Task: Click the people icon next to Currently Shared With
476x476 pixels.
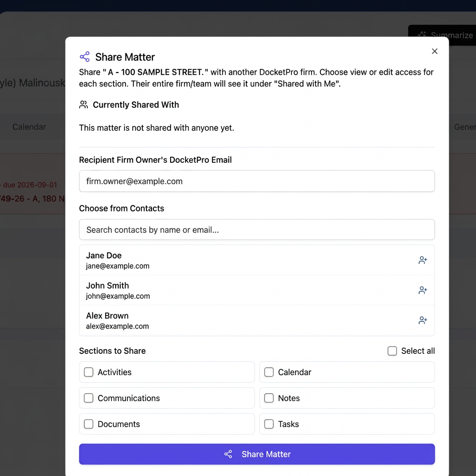Action: click(x=84, y=105)
